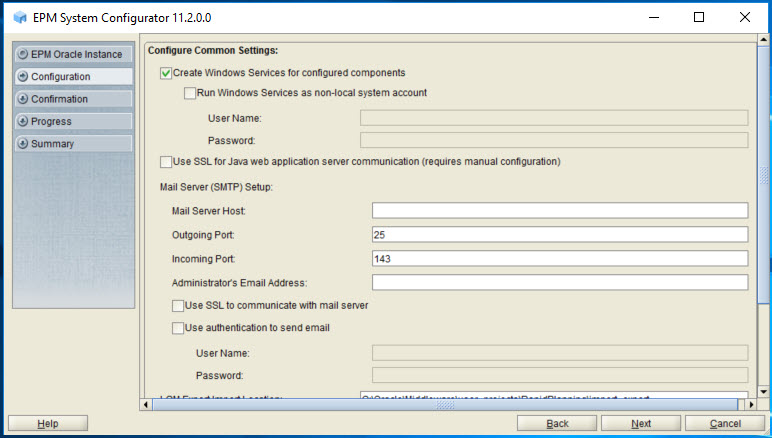Click the horizontal scrollbar left arrow
Screen dimensions: 772x438
coord(146,405)
